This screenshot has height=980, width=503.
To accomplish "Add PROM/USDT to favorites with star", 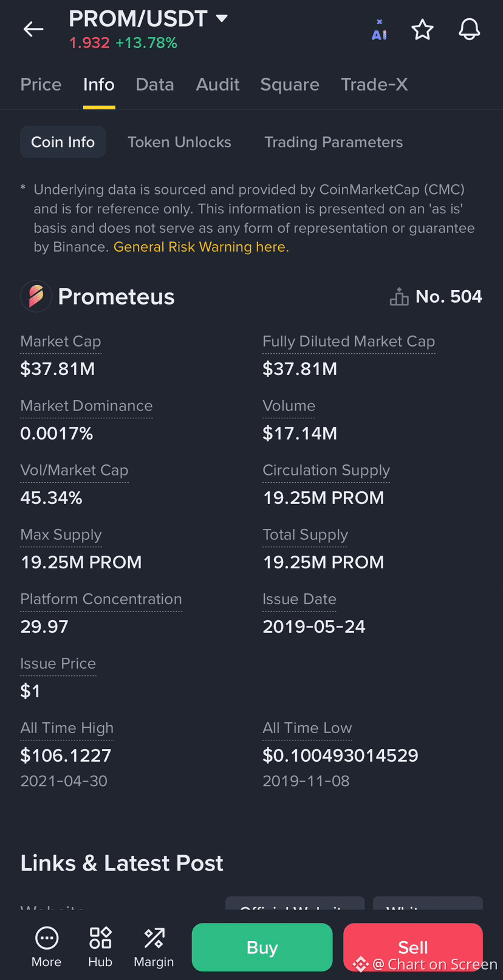I will pyautogui.click(x=422, y=29).
